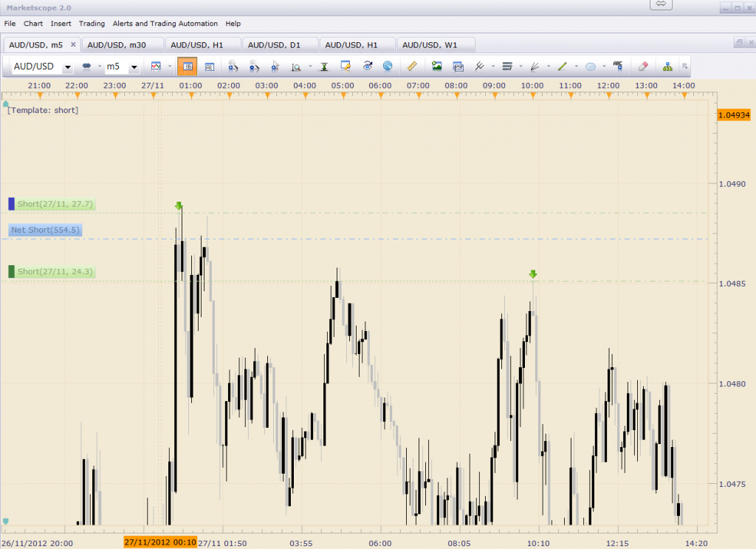This screenshot has height=549, width=756.
Task: Click the chain link icon
Action: click(x=86, y=67)
